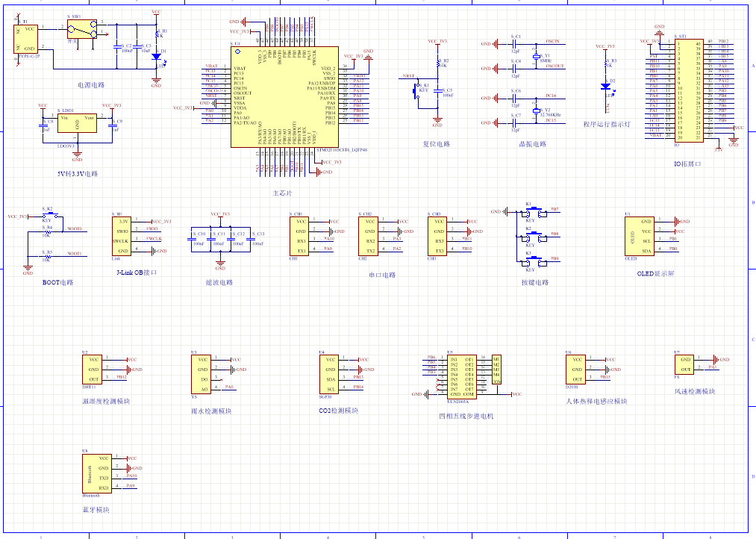Click the K2 pushbutton wired to PB8
756x539 pixels.
(535, 237)
